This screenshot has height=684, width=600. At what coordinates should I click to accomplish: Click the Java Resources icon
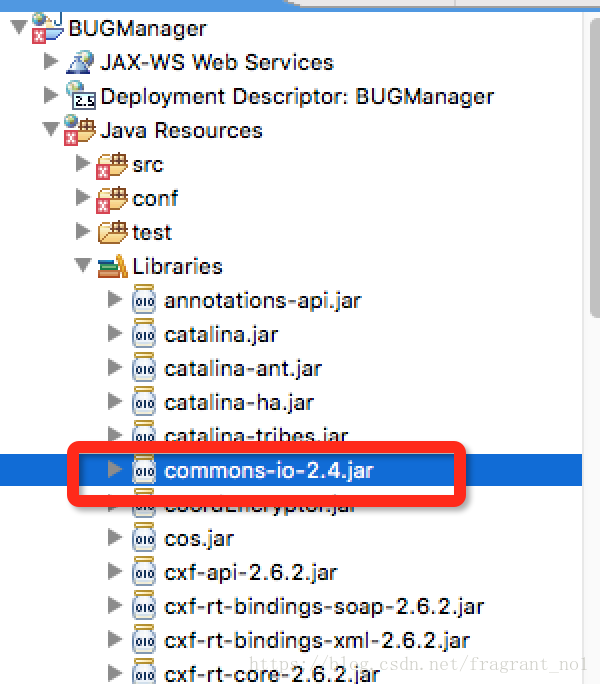[79, 130]
